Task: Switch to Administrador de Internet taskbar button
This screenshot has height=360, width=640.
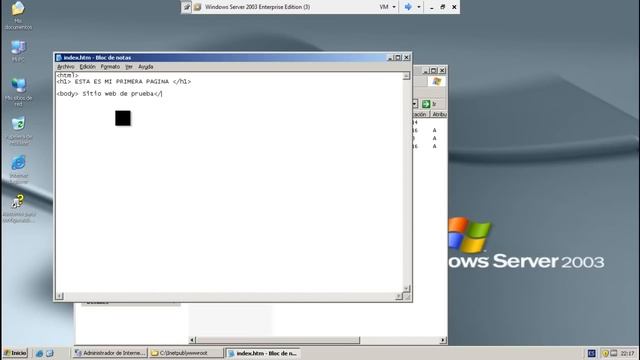Action: [110, 353]
